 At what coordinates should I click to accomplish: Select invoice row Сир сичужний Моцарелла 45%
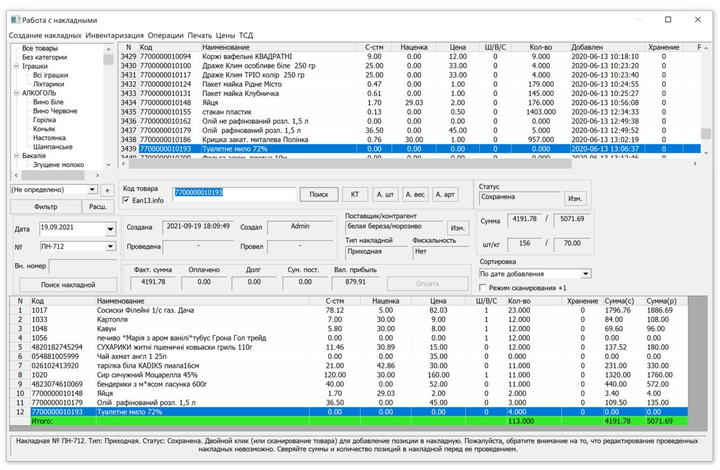pyautogui.click(x=349, y=375)
